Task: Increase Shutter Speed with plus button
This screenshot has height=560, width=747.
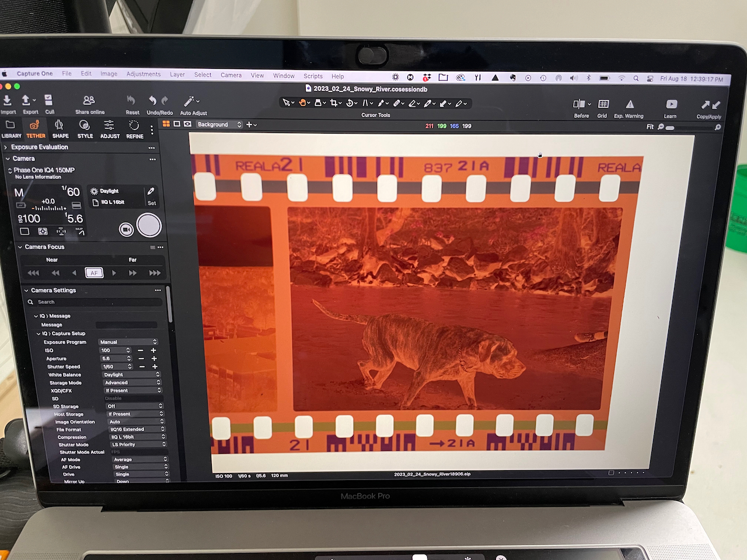Action: click(x=155, y=366)
